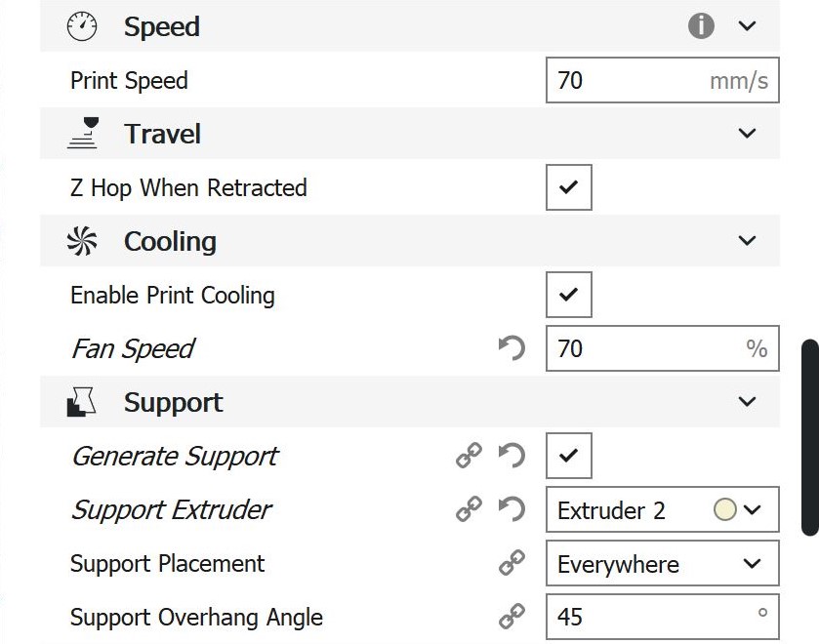Image resolution: width=819 pixels, height=644 pixels.
Task: Click the info icon in Speed header
Action: click(x=701, y=26)
